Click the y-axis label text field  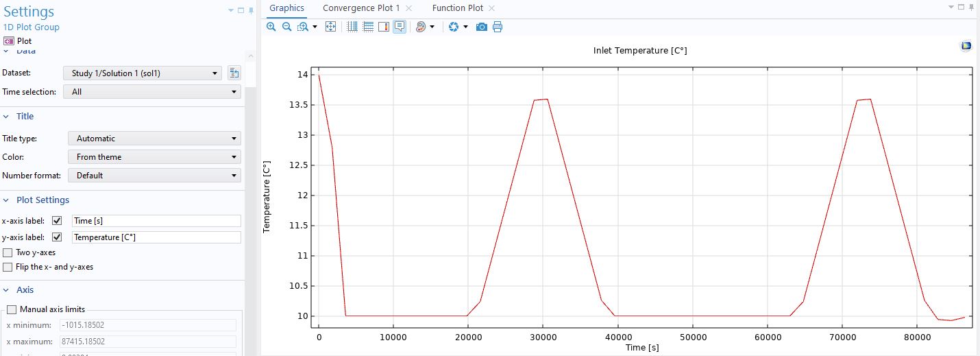156,237
